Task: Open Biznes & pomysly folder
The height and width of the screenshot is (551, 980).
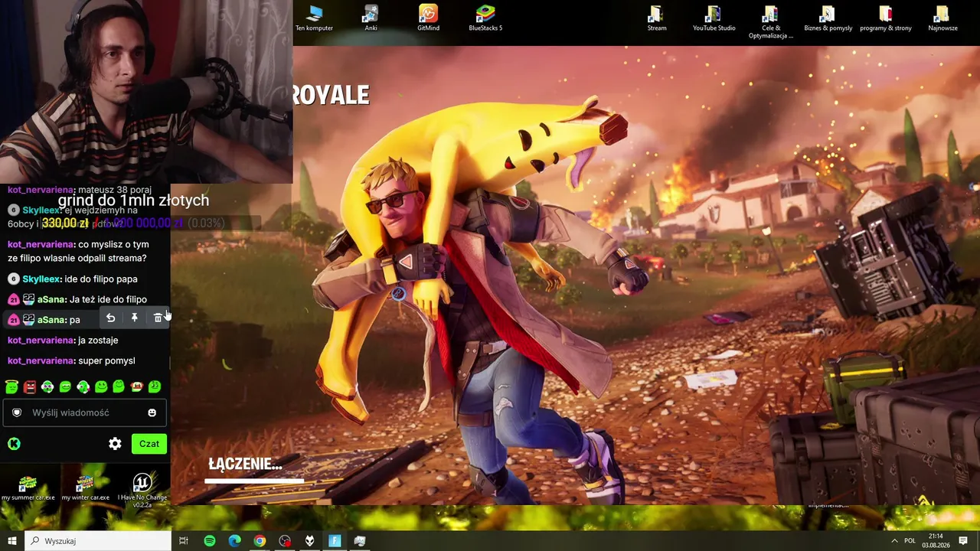Action: [828, 18]
